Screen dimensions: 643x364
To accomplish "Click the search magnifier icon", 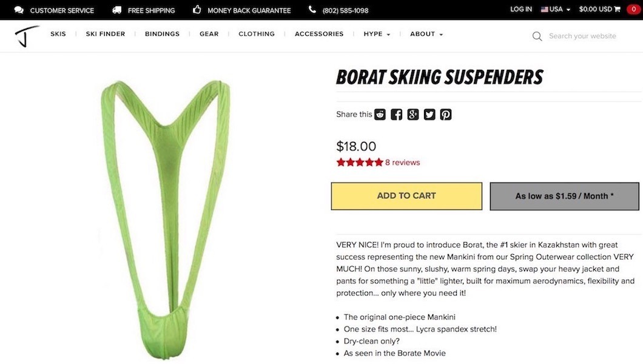I will pos(537,36).
